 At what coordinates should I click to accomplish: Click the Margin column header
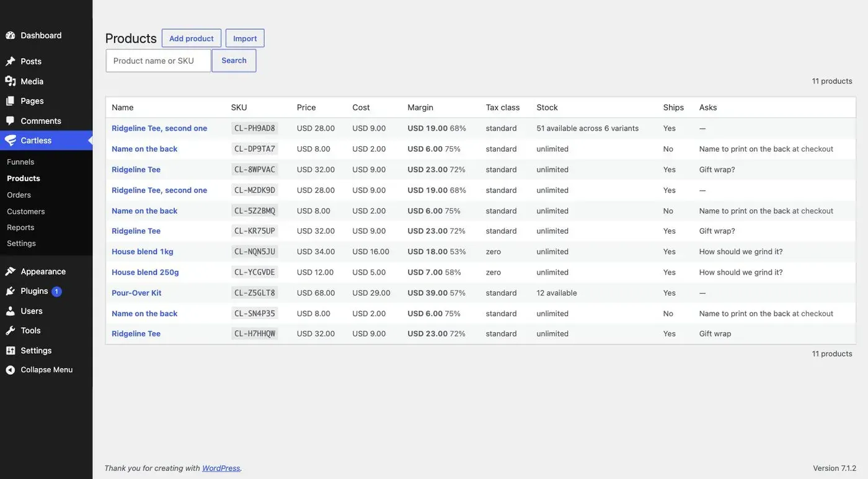420,107
